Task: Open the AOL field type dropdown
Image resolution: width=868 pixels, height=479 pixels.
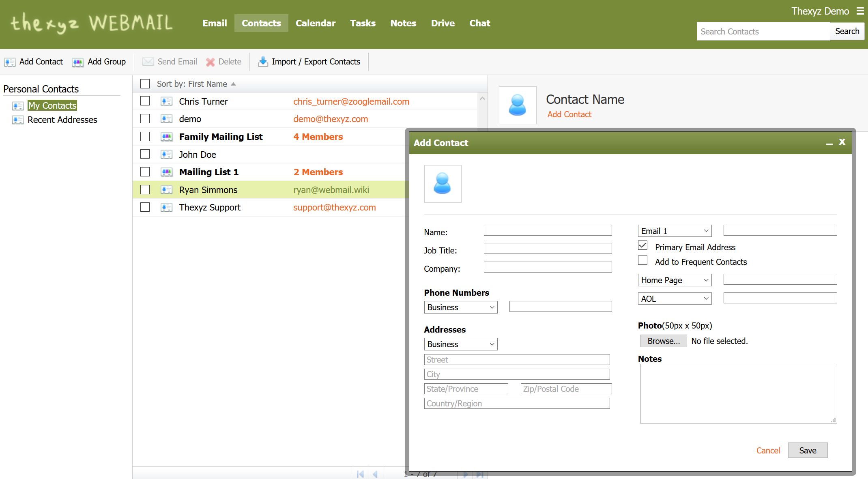Action: 674,298
